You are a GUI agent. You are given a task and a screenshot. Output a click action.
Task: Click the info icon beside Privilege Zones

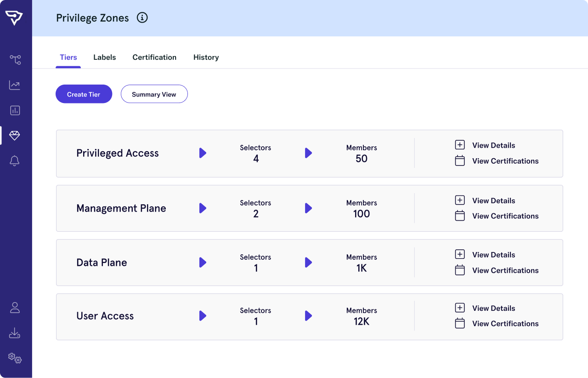coord(142,18)
